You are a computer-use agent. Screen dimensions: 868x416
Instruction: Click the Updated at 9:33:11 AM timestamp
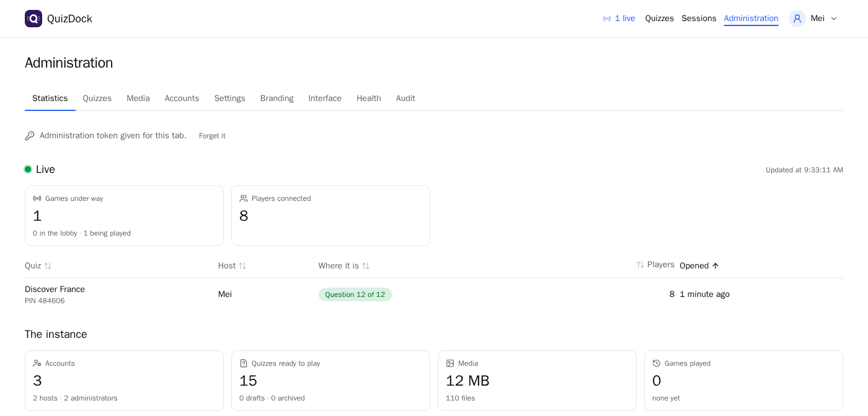point(804,170)
